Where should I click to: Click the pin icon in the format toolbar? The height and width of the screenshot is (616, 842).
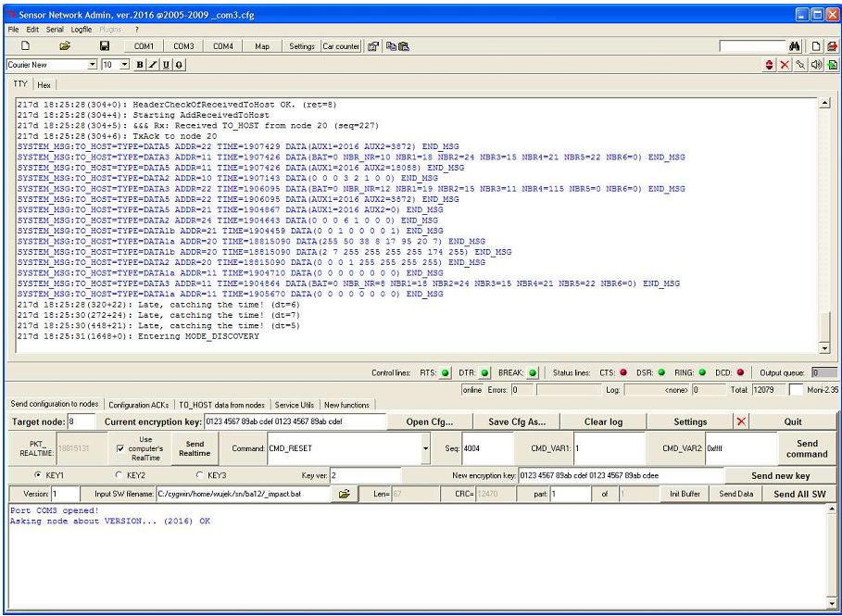(800, 65)
